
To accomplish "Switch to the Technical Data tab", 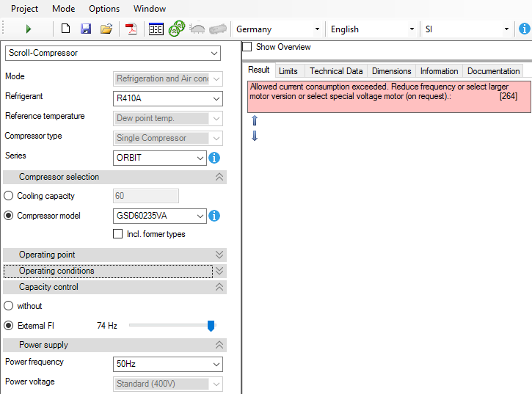I will pos(335,71).
